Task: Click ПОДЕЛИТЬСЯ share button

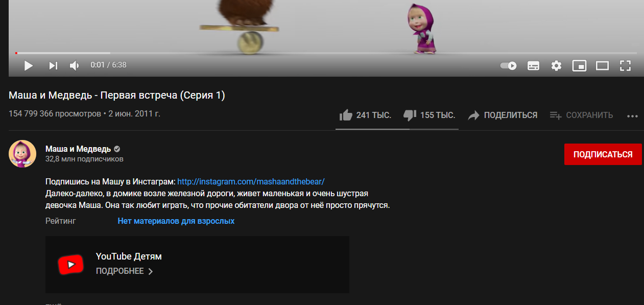Action: [x=503, y=115]
